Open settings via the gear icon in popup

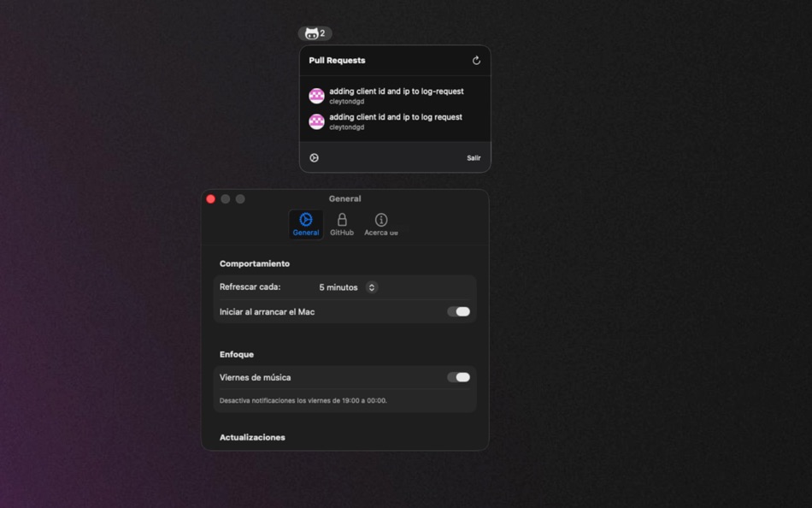(315, 157)
